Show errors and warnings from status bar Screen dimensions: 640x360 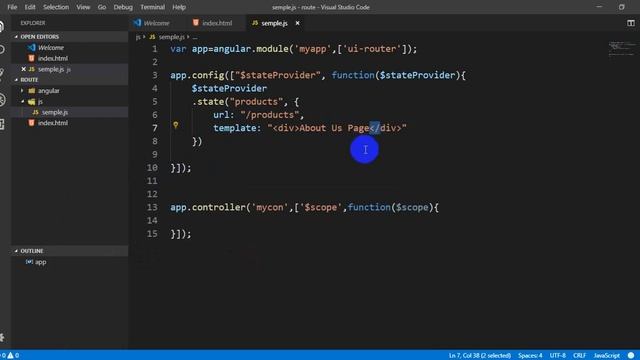pyautogui.click(x=10, y=356)
